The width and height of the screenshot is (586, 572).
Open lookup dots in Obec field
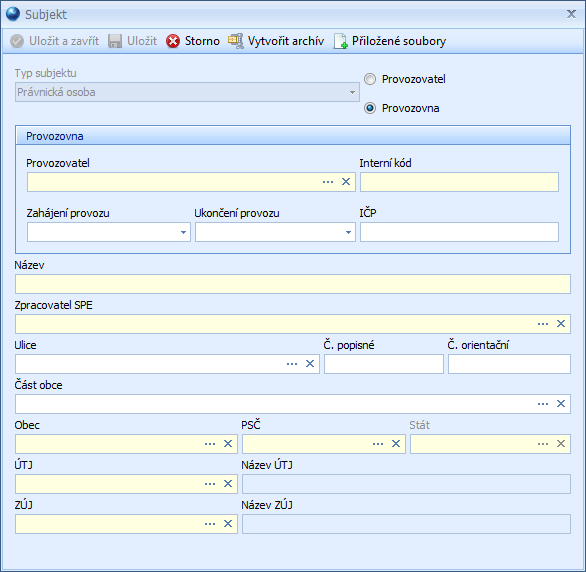tap(210, 444)
